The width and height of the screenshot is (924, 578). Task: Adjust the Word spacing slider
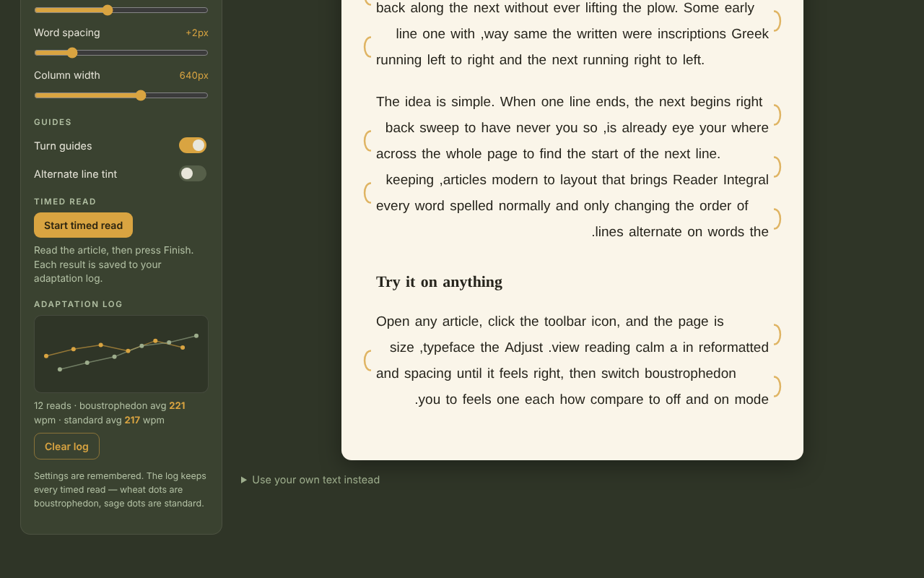click(x=121, y=53)
